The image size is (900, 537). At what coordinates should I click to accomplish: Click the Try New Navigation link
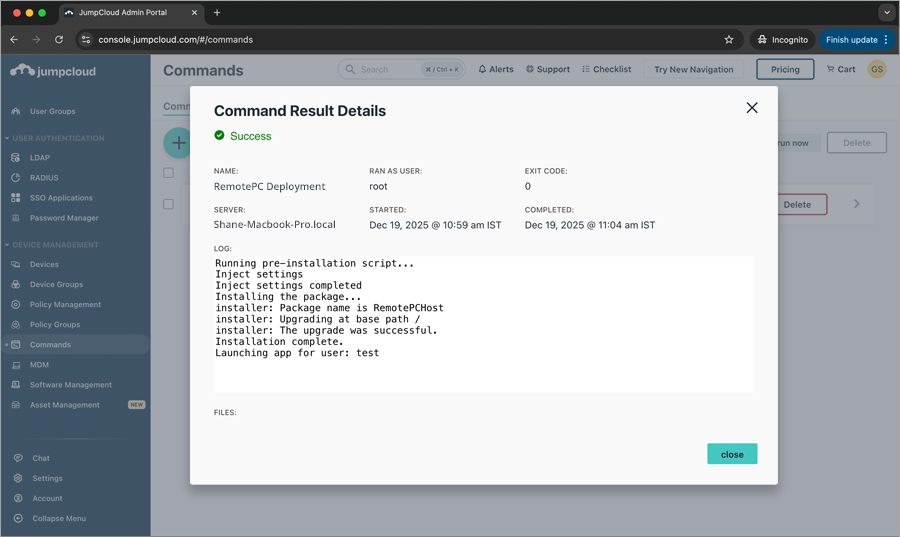(x=693, y=70)
